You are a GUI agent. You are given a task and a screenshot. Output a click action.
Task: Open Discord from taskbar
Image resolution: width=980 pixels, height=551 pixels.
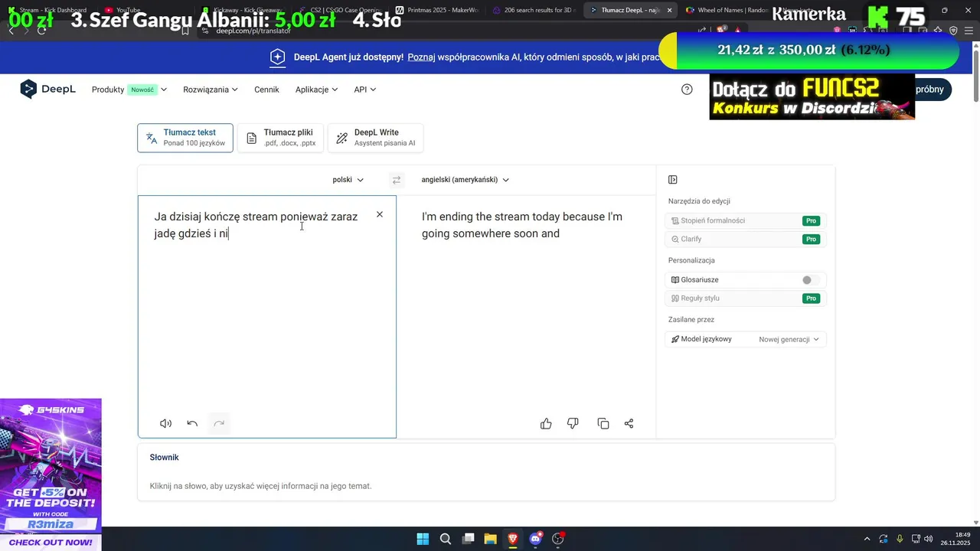(x=536, y=539)
